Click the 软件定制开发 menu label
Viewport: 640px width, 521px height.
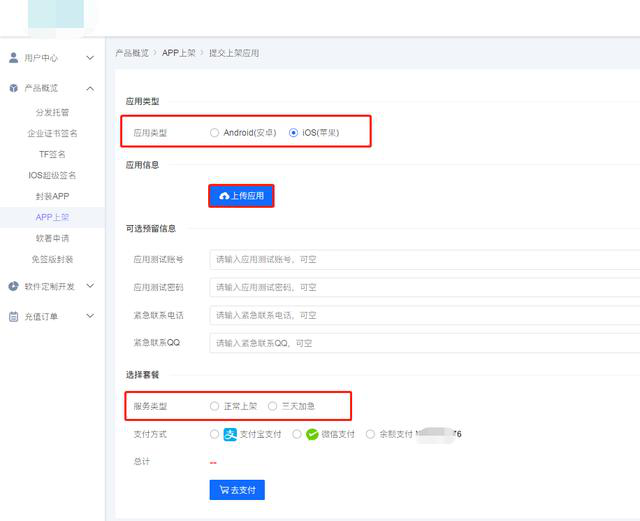coord(49,286)
